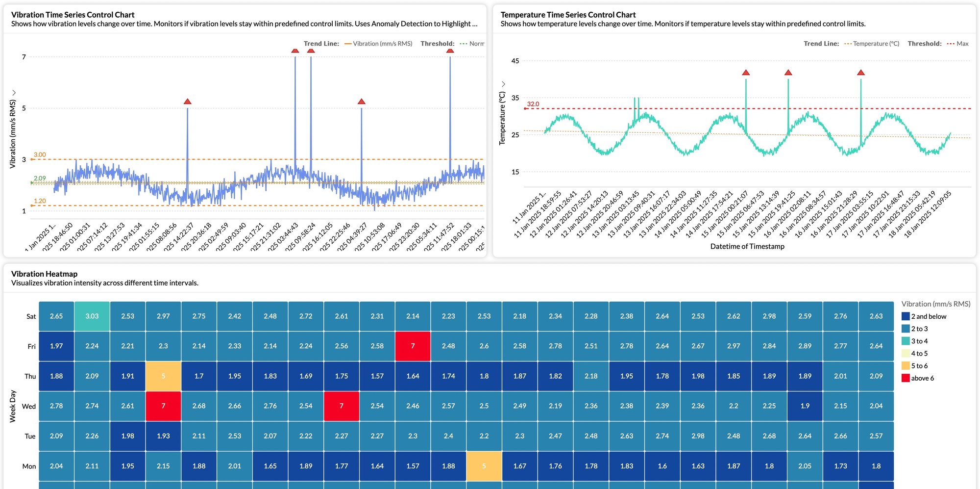The image size is (980, 489).
Task: Click the Wed heatmap cell showing 1.9
Action: click(x=805, y=406)
